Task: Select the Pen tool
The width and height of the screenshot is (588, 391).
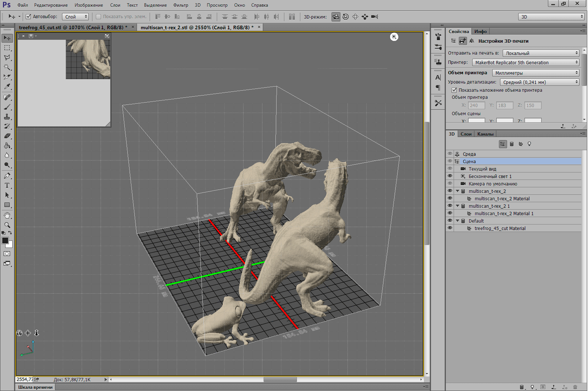Action: pyautogui.click(x=7, y=176)
